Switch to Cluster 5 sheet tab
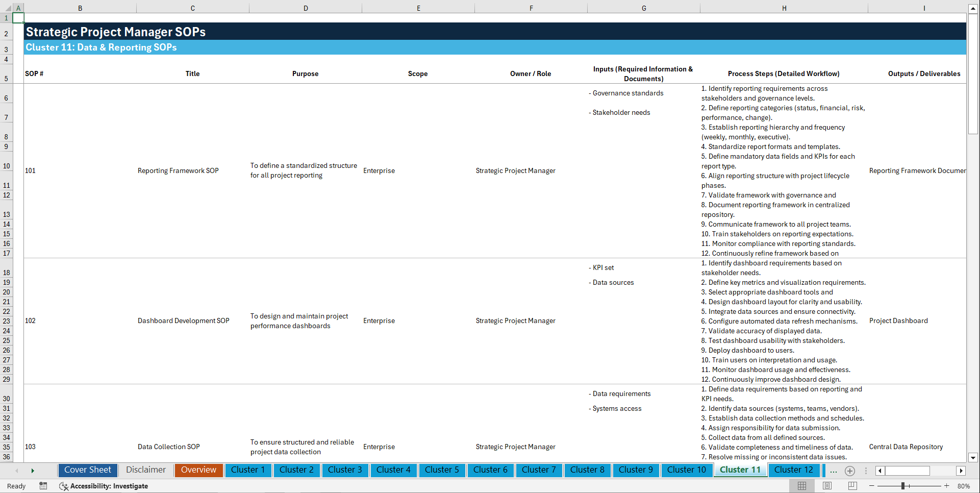980x493 pixels. (x=442, y=470)
